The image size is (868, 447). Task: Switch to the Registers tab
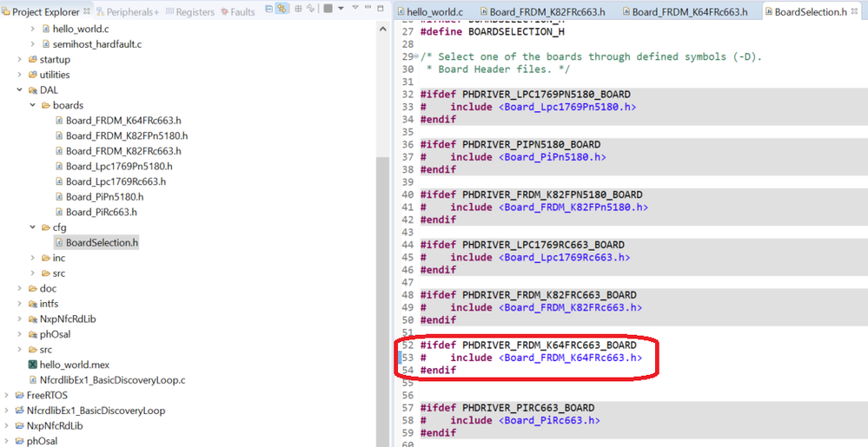[x=190, y=11]
